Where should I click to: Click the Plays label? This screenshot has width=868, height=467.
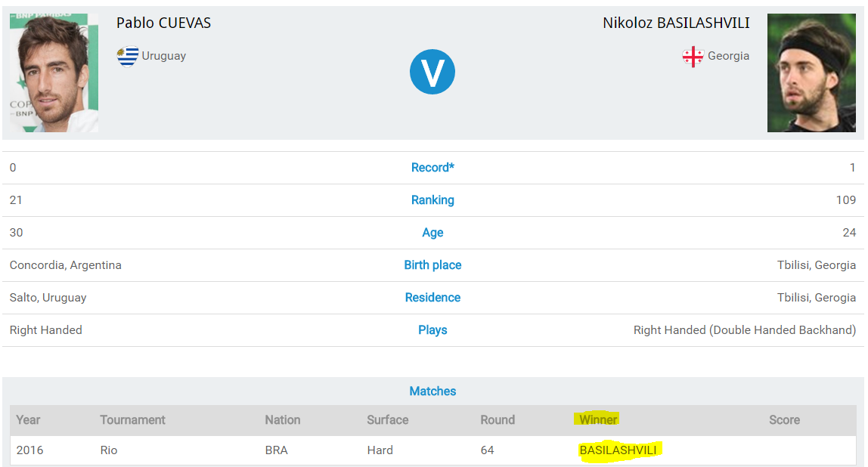(432, 330)
